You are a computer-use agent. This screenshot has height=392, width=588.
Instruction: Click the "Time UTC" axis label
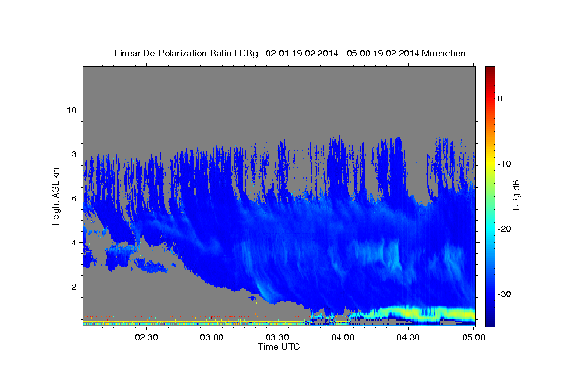pos(279,347)
